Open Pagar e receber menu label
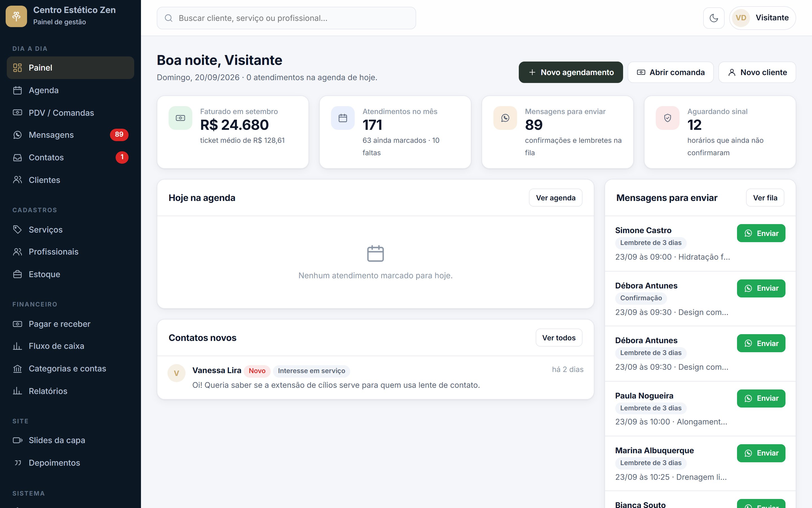The height and width of the screenshot is (508, 812). coord(60,324)
